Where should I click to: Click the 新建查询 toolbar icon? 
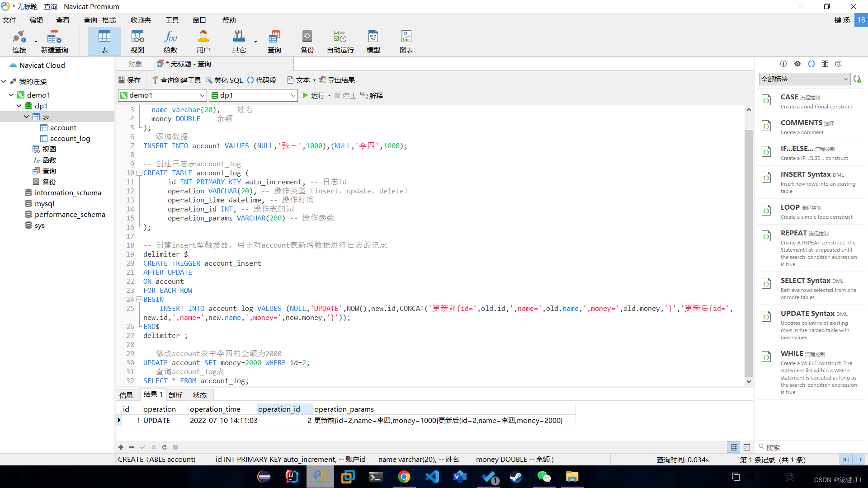pyautogui.click(x=54, y=42)
